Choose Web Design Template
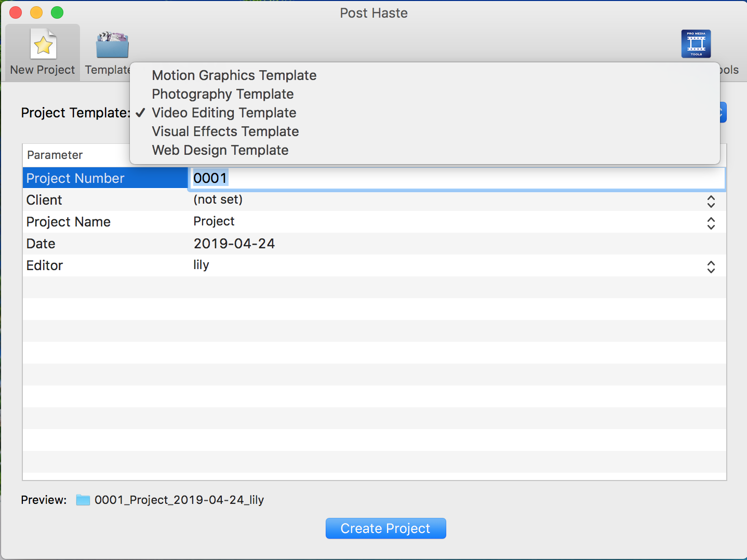Screen dimensions: 747x560 (220, 150)
